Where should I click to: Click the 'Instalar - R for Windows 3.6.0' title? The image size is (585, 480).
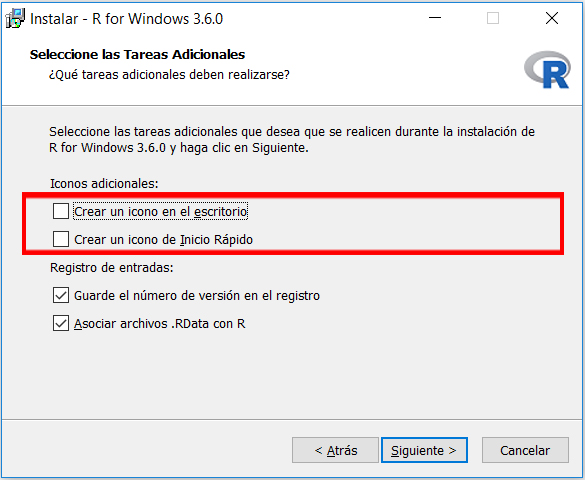coord(126,19)
